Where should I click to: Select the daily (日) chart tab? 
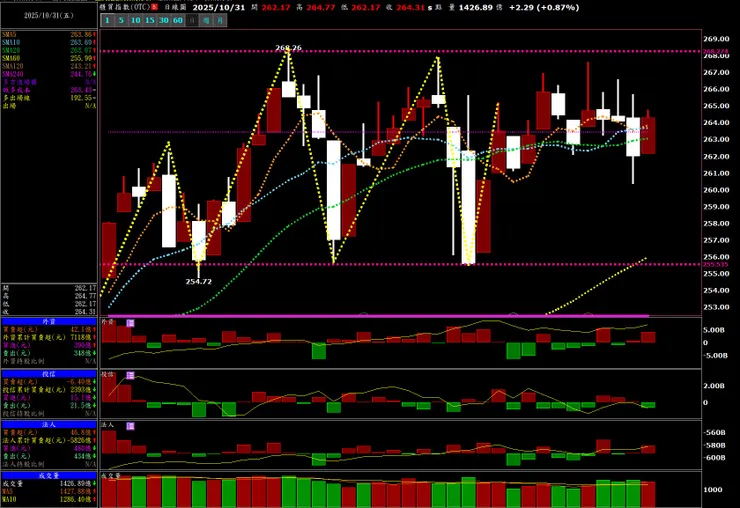192,20
